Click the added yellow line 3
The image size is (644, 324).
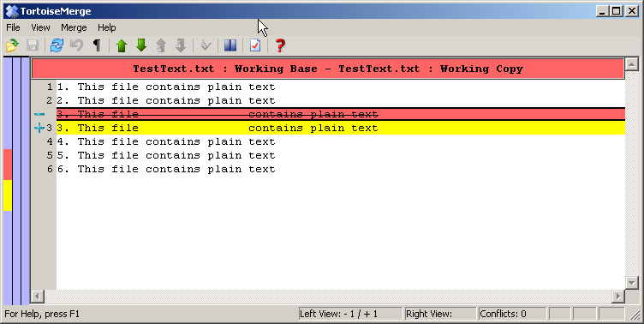tap(341, 128)
